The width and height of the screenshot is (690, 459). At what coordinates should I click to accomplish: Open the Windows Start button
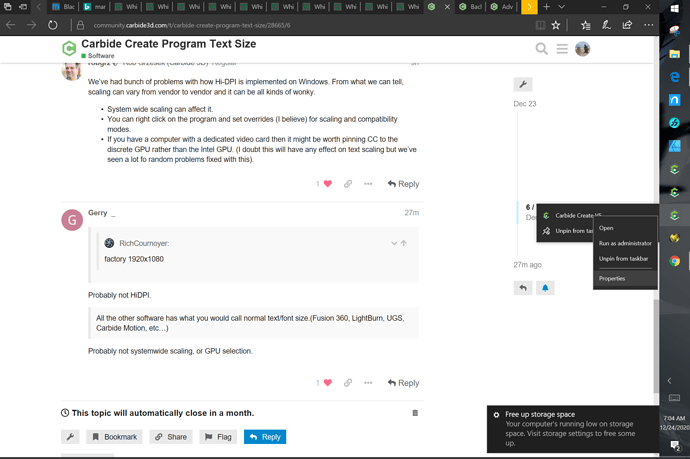click(675, 8)
